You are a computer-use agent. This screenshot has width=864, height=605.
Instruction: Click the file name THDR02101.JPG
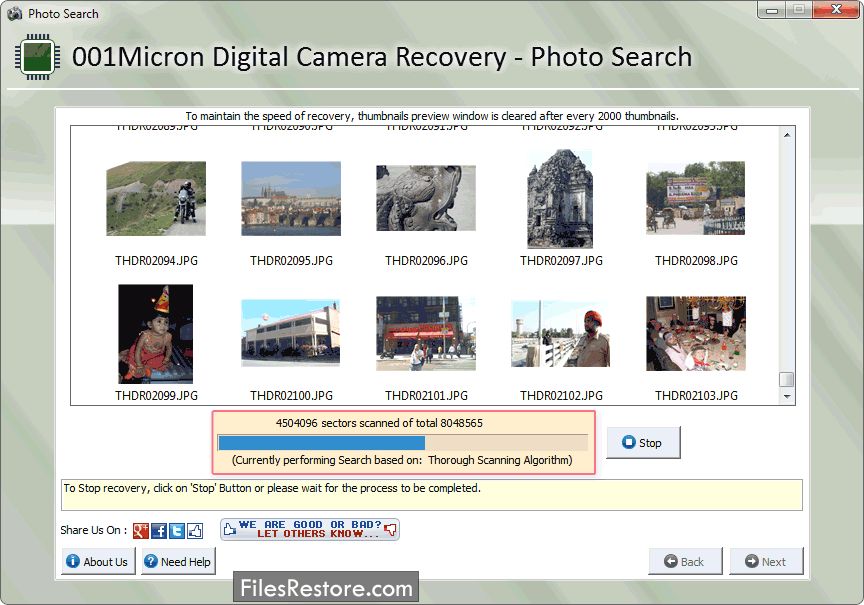(x=426, y=396)
